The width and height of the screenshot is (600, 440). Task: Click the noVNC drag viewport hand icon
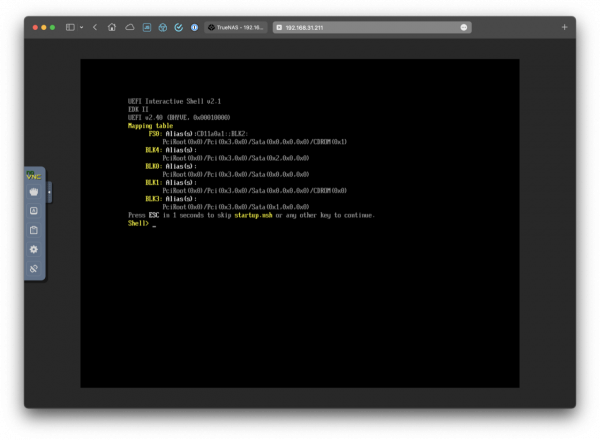(33, 192)
